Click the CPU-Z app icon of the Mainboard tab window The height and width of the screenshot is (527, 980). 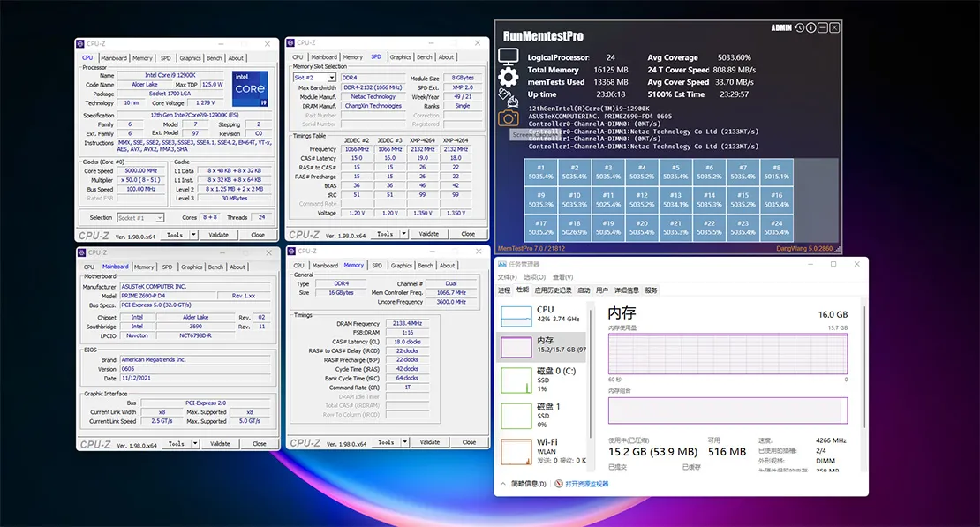81,252
